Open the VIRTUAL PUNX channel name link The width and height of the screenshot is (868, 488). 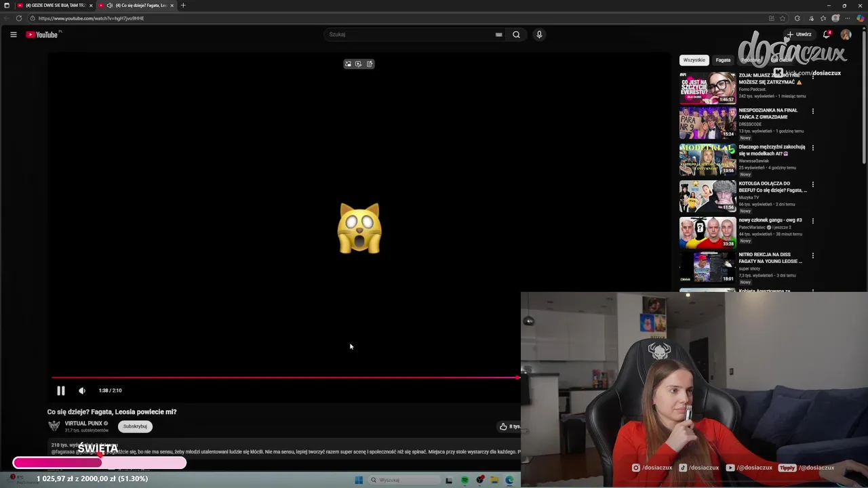(83, 424)
